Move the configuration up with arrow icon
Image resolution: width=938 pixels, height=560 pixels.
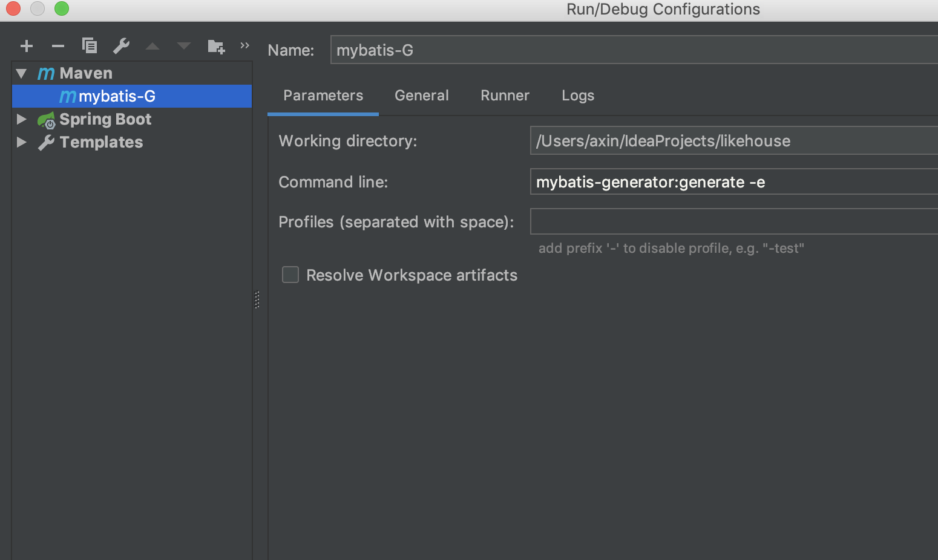coord(153,46)
